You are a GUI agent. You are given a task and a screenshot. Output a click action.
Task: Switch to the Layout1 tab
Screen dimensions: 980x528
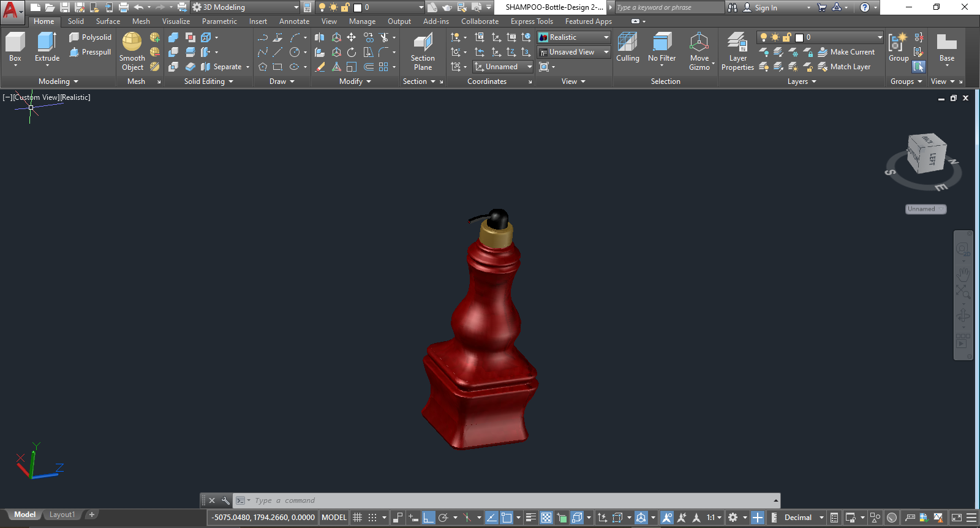pyautogui.click(x=62, y=515)
